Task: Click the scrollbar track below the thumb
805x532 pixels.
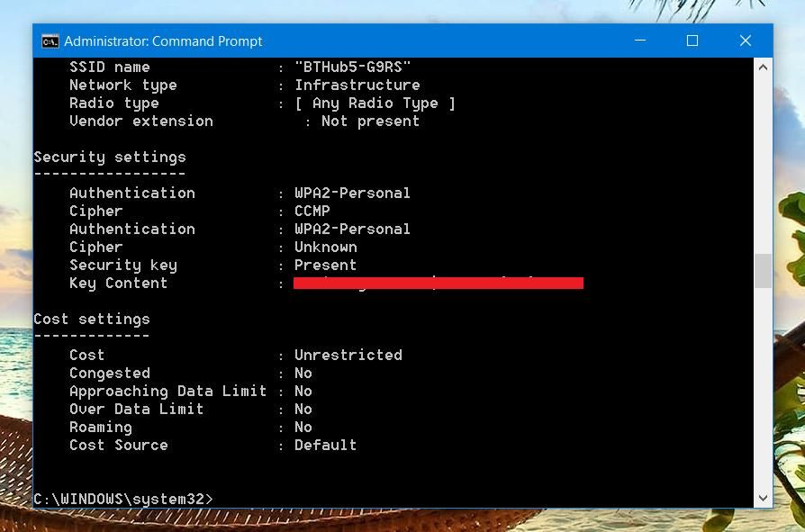Action: click(x=763, y=387)
